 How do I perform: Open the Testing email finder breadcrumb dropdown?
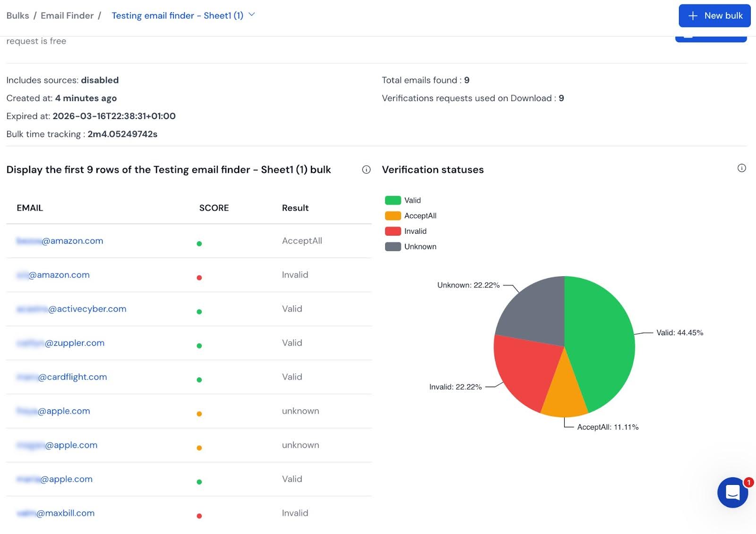[x=177, y=16]
